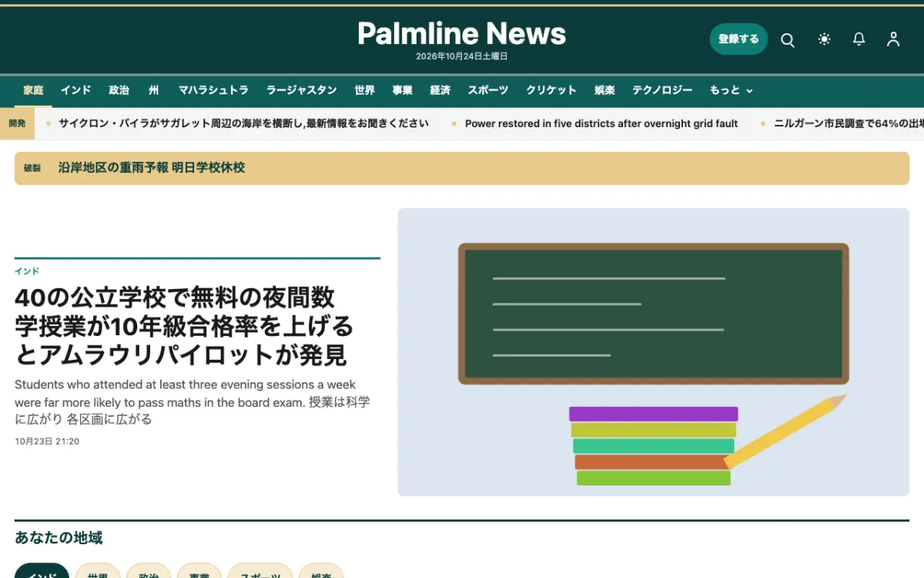Viewport: 924px width, 578px height.
Task: Open ticker story ニルガーン市民調査
Action: point(849,123)
